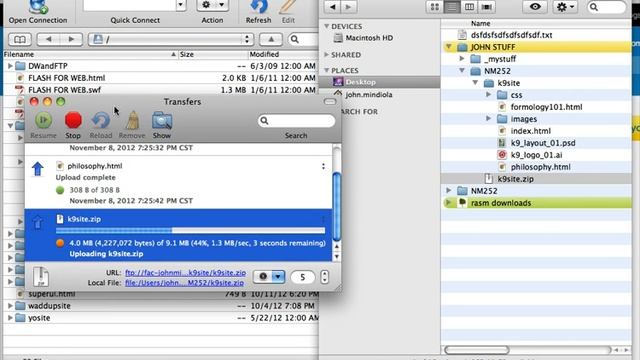Image resolution: width=640 pixels, height=360 pixels.
Task: Expand the _mystuff folder
Action: 462,59
